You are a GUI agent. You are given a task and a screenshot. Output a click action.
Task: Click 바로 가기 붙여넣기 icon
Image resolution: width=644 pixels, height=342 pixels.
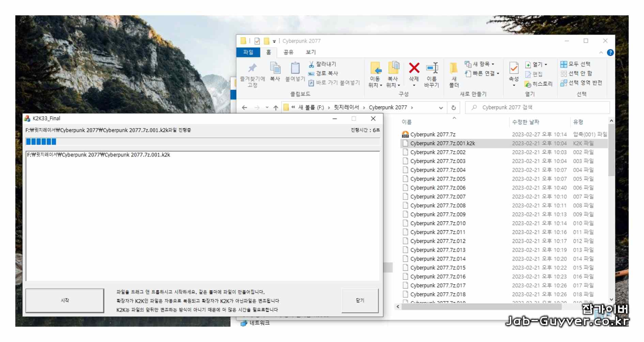[311, 83]
